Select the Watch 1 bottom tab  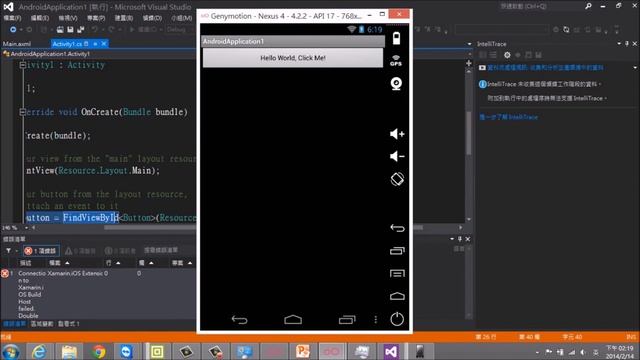coord(69,324)
